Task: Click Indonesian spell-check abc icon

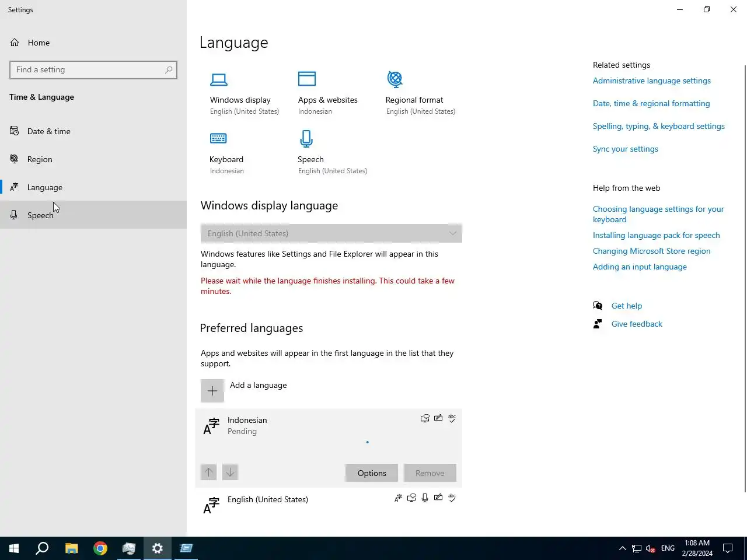Action: [x=452, y=418]
